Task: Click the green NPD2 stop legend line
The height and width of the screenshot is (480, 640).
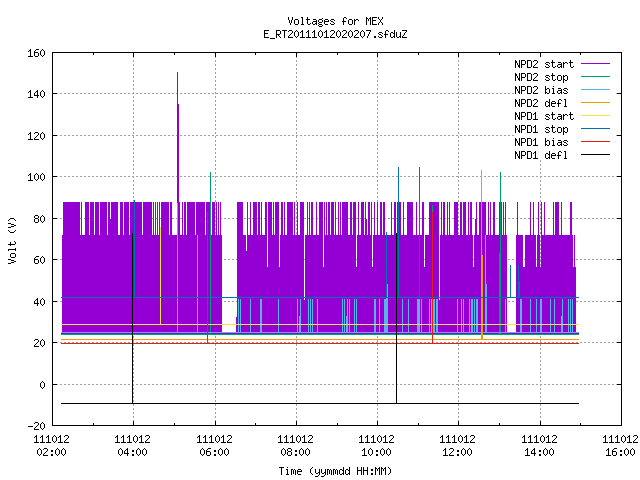Action: [595, 76]
